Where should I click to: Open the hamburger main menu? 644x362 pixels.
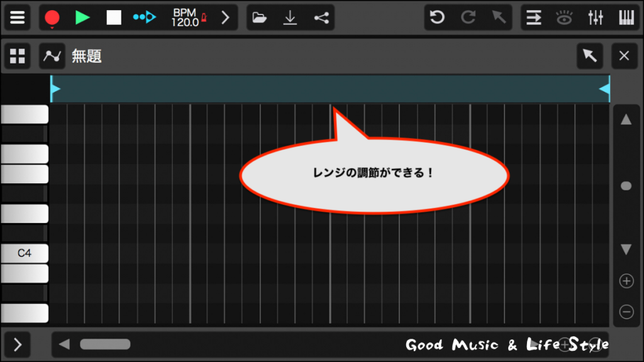click(x=17, y=17)
